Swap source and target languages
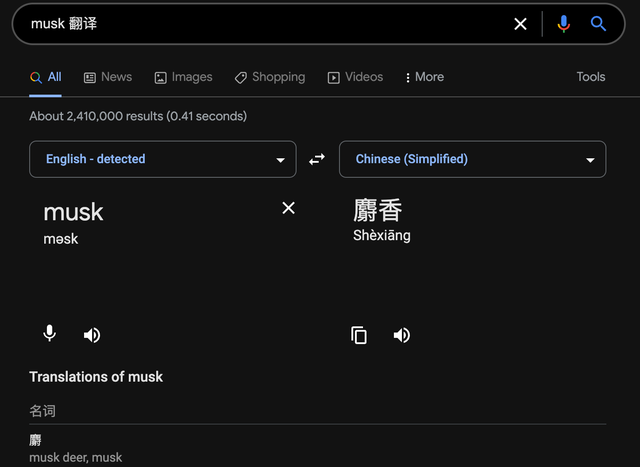640x467 pixels. click(317, 159)
